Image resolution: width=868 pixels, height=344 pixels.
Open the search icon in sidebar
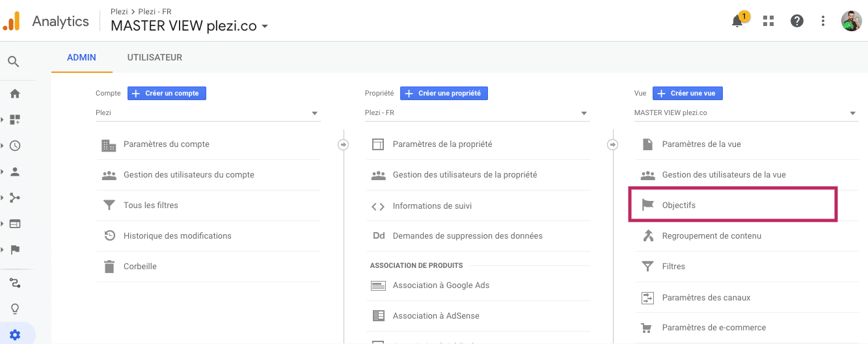tap(14, 62)
